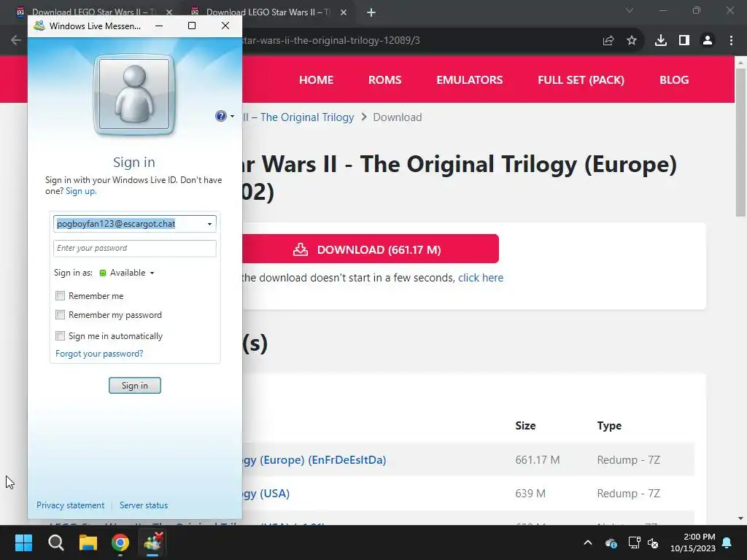Maximize the Windows Live Messenger window
Viewport: 747px width, 560px height.
pyautogui.click(x=192, y=26)
